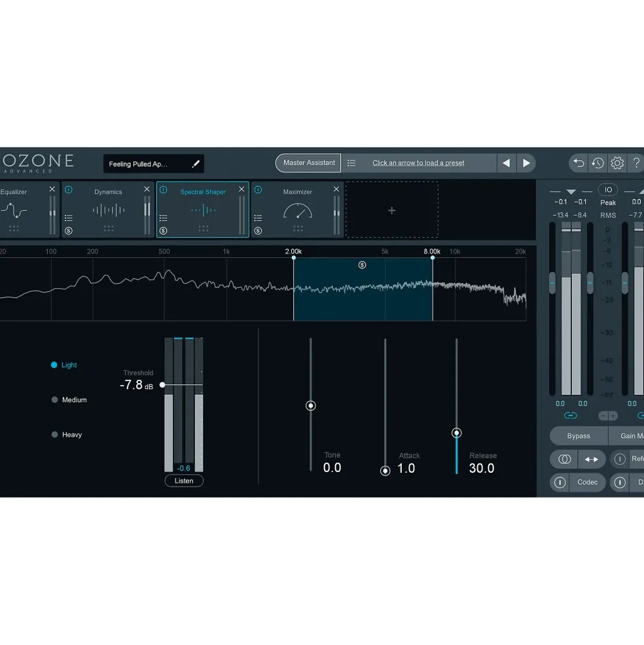Click the Release slider handle
The image size is (644, 645).
456,433
